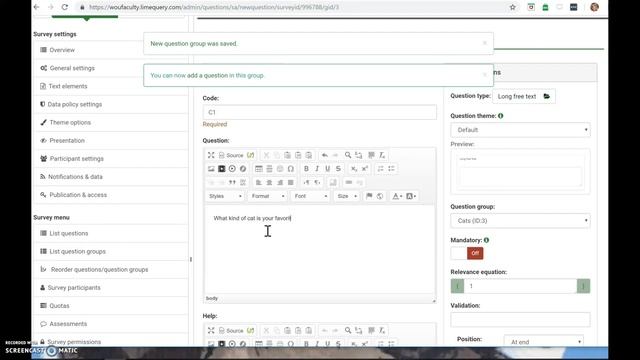Open Position At end dropdown
This screenshot has height=360, width=640.
pyautogui.click(x=544, y=342)
